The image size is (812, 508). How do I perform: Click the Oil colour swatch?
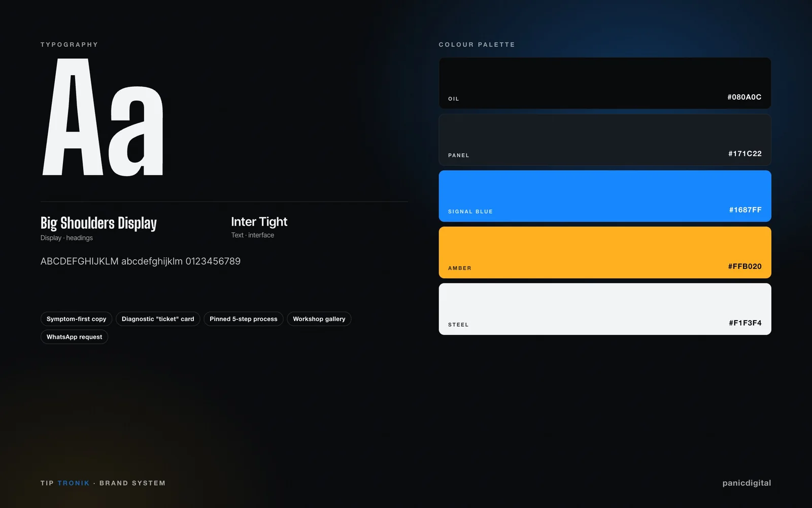[x=605, y=83]
